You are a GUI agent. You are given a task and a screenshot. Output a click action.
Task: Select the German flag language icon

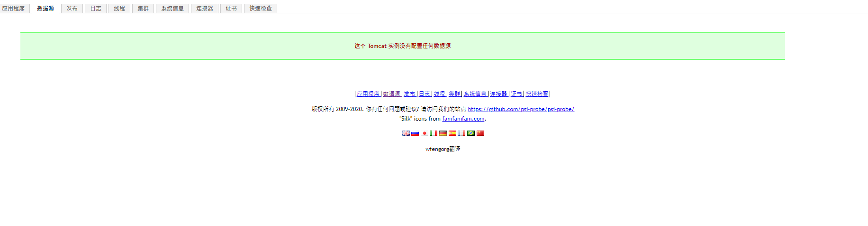coord(443,133)
